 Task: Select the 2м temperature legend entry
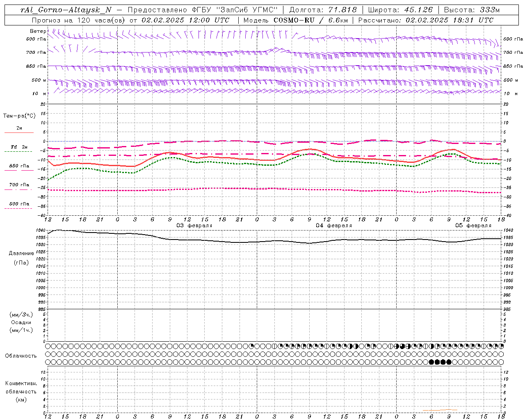point(19,128)
